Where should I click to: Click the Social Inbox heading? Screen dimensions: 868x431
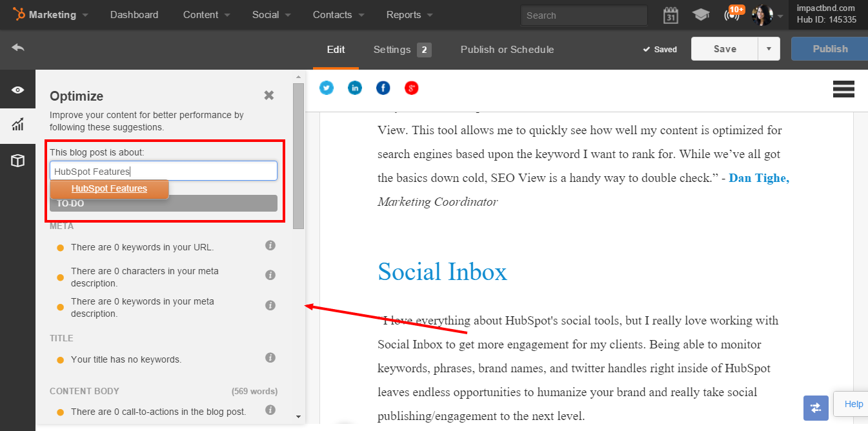tap(442, 272)
